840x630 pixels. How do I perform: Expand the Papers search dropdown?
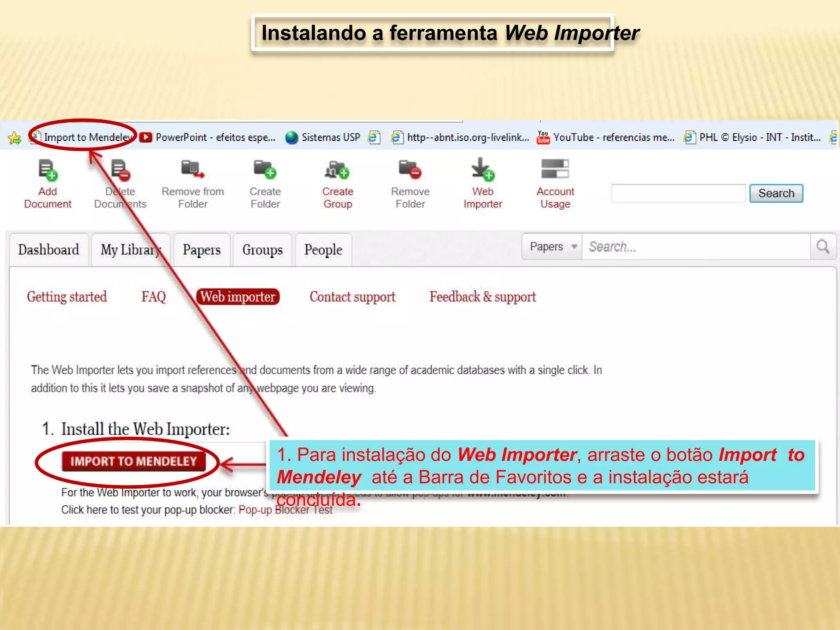pyautogui.click(x=552, y=247)
